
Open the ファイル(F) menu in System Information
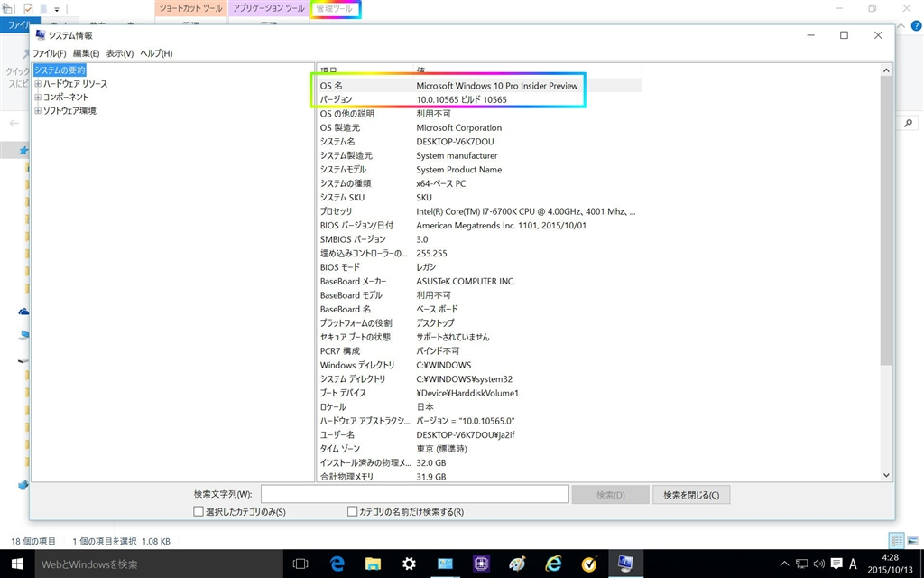50,53
